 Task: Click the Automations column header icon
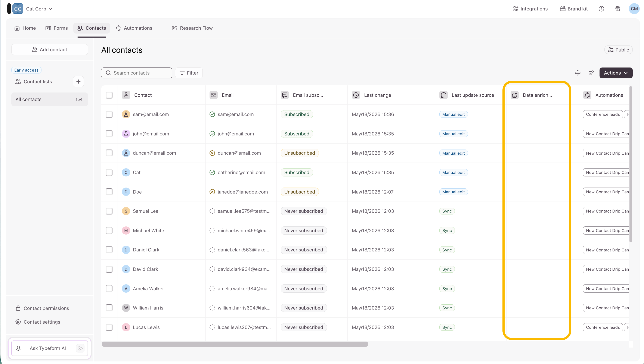(587, 95)
